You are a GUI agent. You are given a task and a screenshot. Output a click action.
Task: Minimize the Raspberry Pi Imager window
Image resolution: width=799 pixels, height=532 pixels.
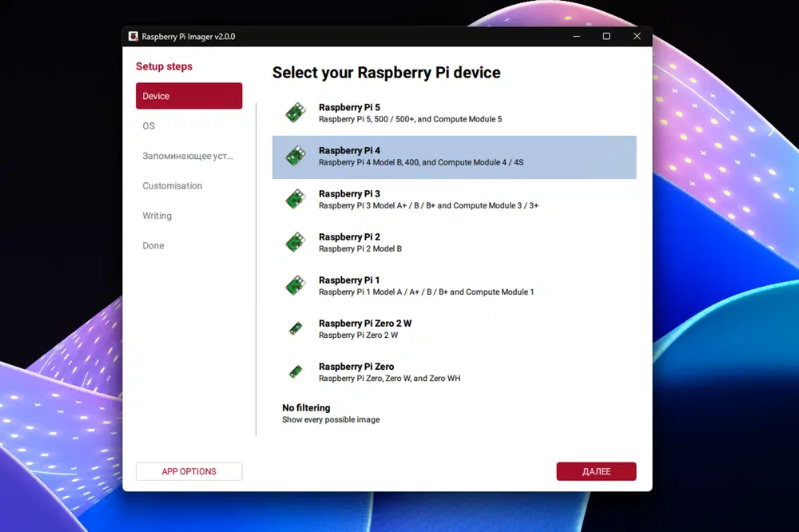(576, 36)
